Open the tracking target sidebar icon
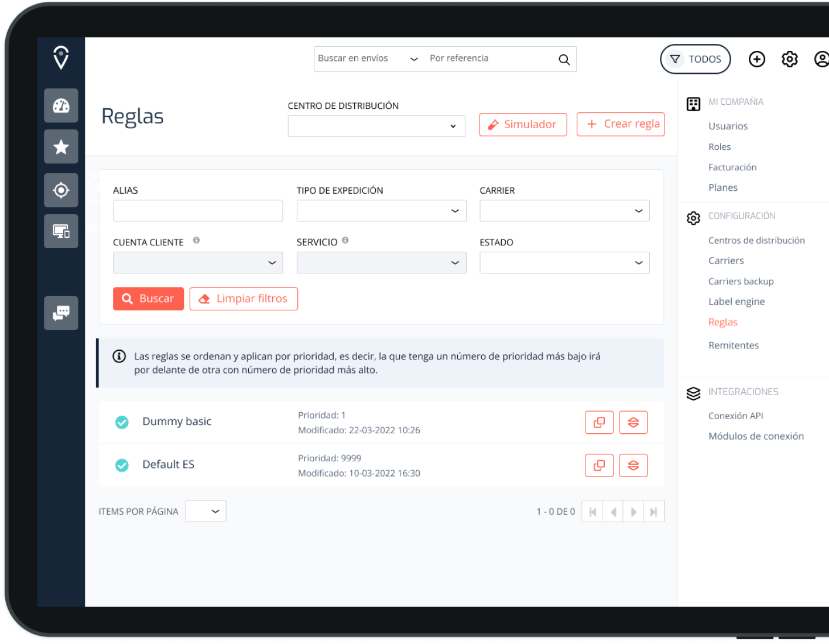The image size is (829, 644). pos(61,190)
